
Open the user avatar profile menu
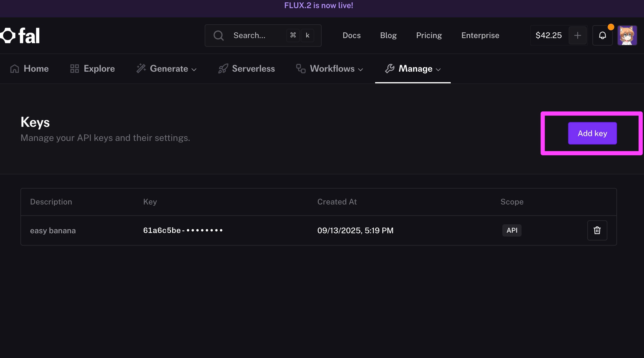pos(627,35)
